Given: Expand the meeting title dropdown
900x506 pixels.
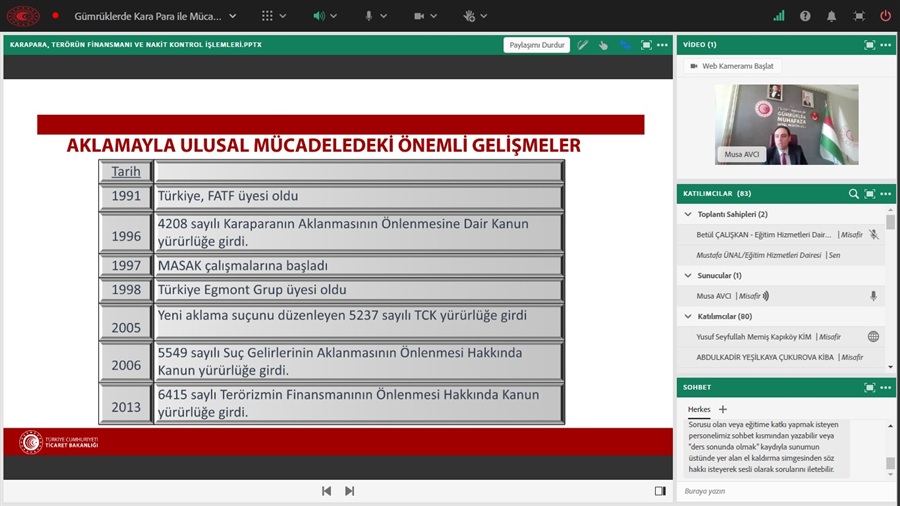Looking at the screenshot, I should [x=233, y=16].
